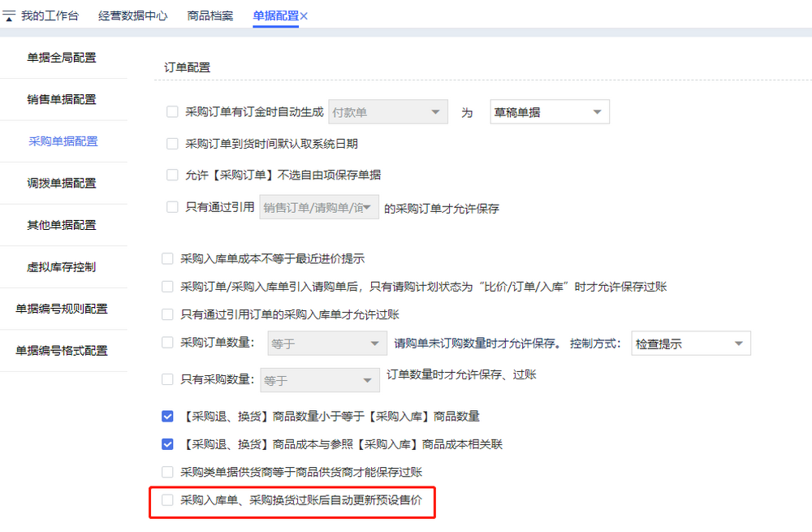The width and height of the screenshot is (812, 532).
Task: Open the 草稿单据 dropdown
Action: click(549, 112)
